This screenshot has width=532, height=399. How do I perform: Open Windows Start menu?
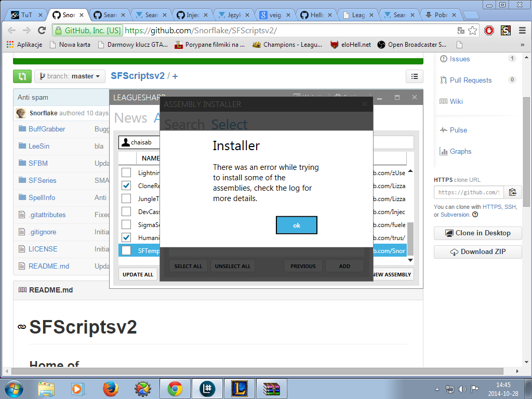[14, 389]
